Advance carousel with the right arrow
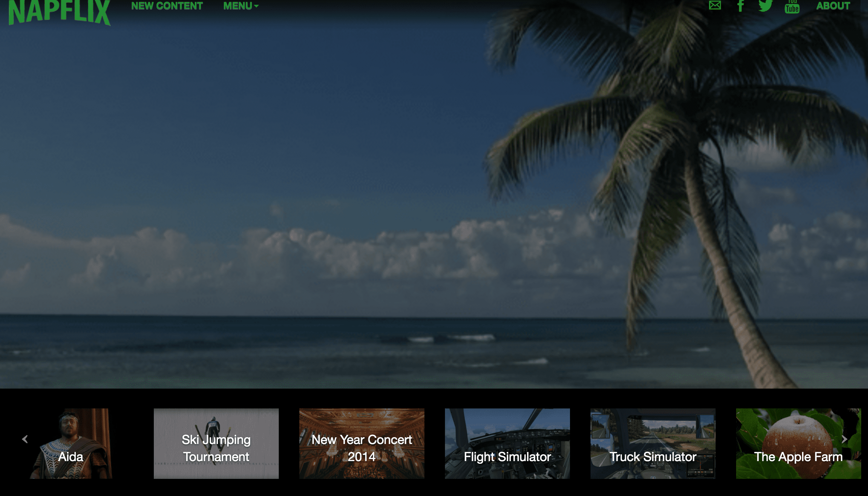Image resolution: width=868 pixels, height=496 pixels. (x=844, y=439)
